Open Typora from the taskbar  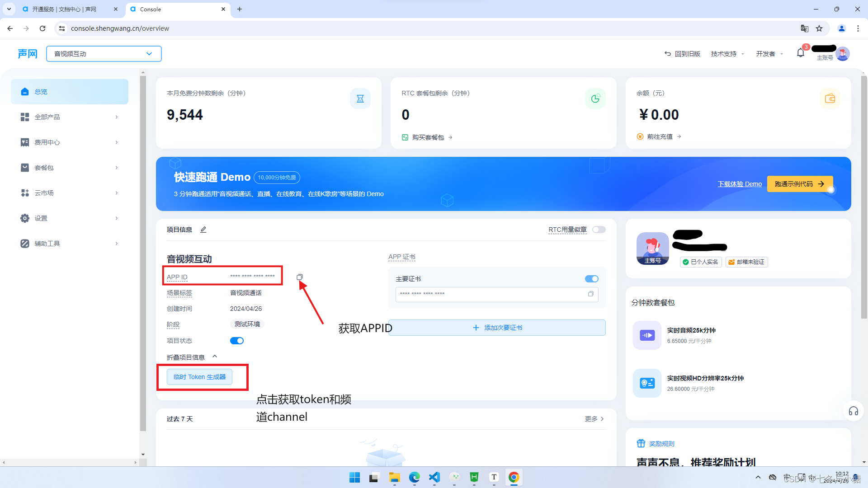(494, 477)
